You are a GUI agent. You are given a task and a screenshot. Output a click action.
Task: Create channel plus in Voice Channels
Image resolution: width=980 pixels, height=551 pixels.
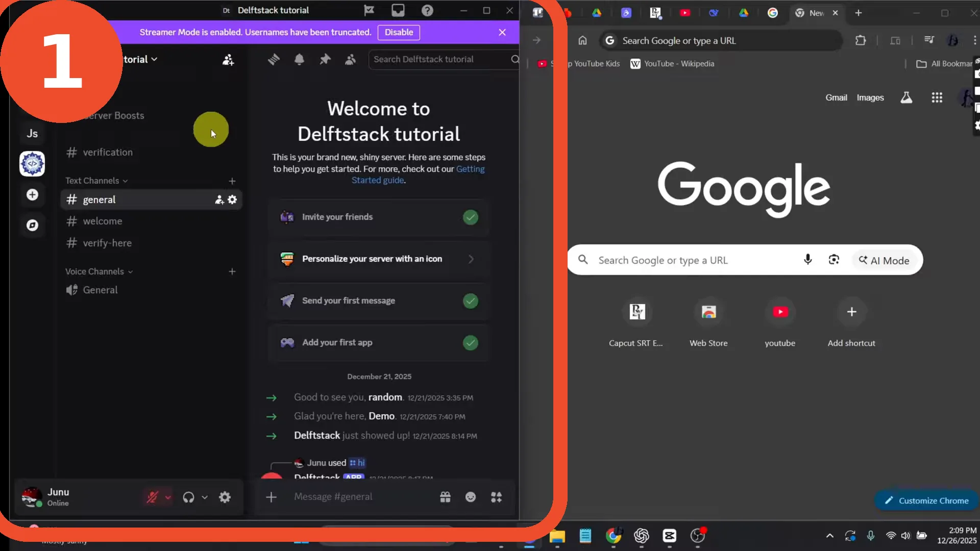click(232, 271)
